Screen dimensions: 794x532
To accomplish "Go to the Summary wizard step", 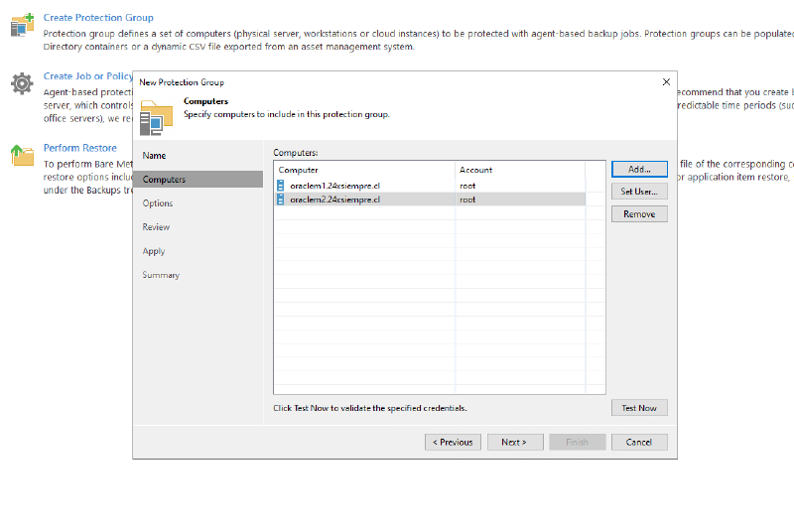I will 161,275.
